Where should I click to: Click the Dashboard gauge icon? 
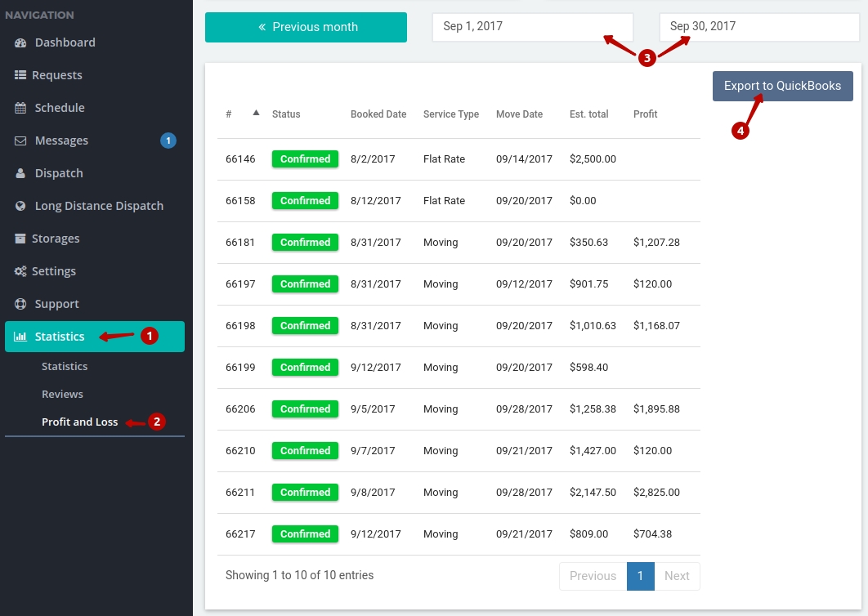(20, 42)
